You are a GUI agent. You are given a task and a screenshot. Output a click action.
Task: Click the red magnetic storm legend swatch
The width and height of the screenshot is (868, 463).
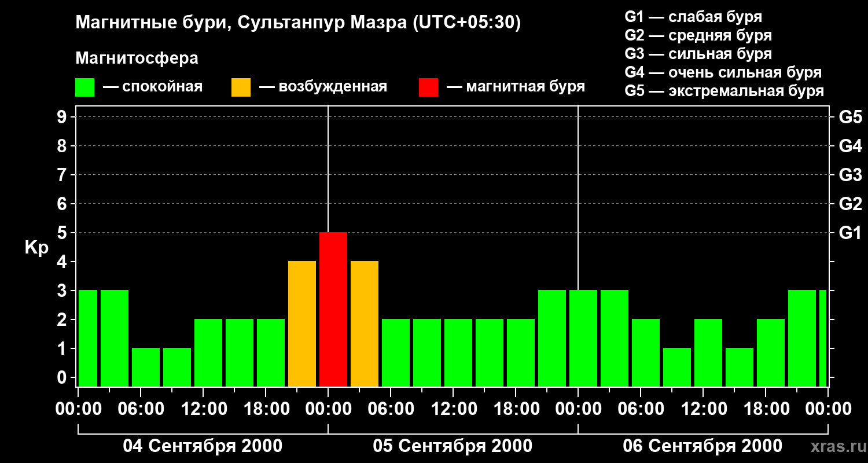pyautogui.click(x=428, y=87)
